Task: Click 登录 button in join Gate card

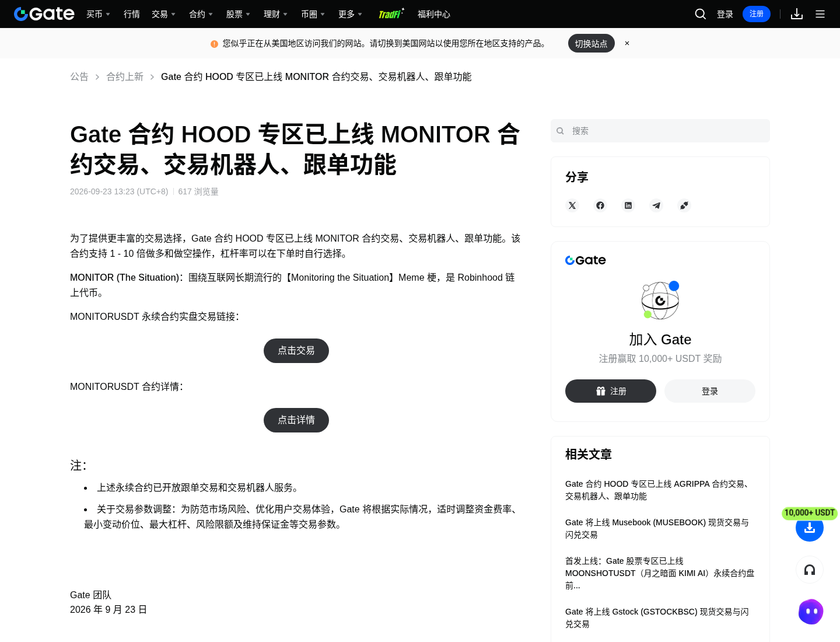Action: pos(710,391)
